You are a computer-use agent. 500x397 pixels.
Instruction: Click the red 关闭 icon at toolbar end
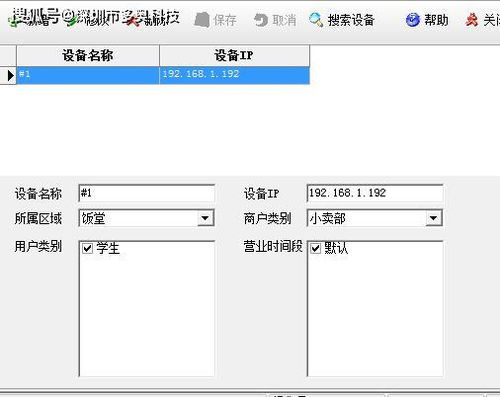tap(471, 20)
